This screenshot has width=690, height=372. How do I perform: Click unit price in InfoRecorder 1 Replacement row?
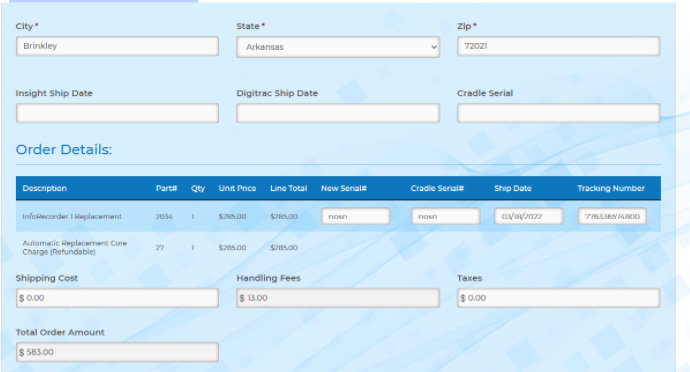[x=232, y=217]
